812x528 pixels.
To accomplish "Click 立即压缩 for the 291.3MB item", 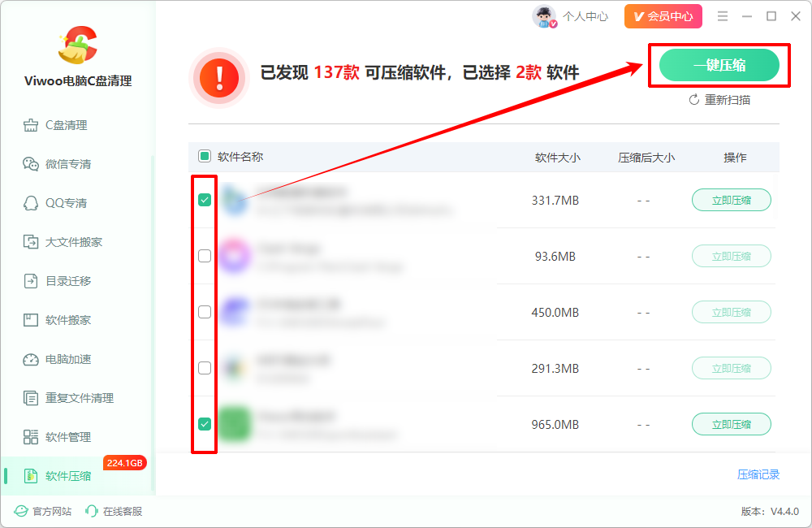I will 732,368.
